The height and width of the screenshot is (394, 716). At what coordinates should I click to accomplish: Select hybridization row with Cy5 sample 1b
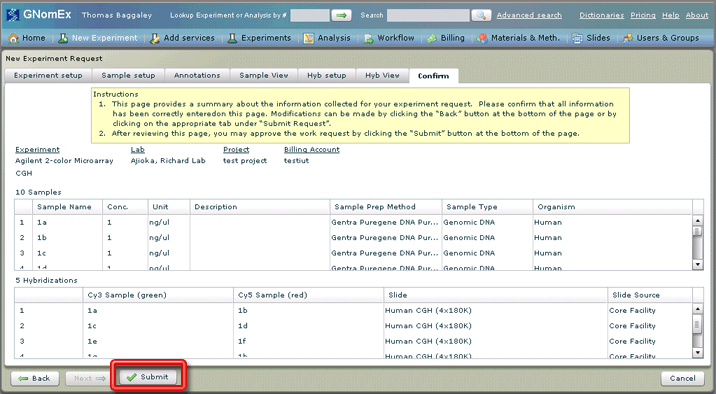(353, 310)
